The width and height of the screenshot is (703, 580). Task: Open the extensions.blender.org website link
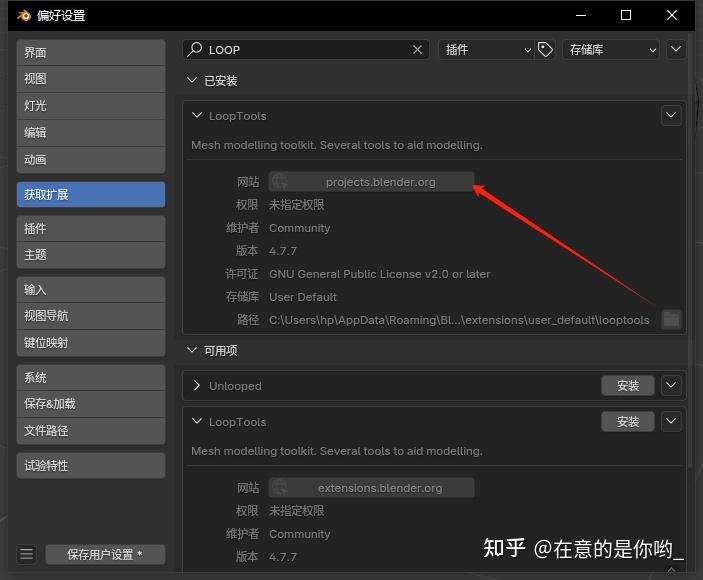[x=371, y=488]
